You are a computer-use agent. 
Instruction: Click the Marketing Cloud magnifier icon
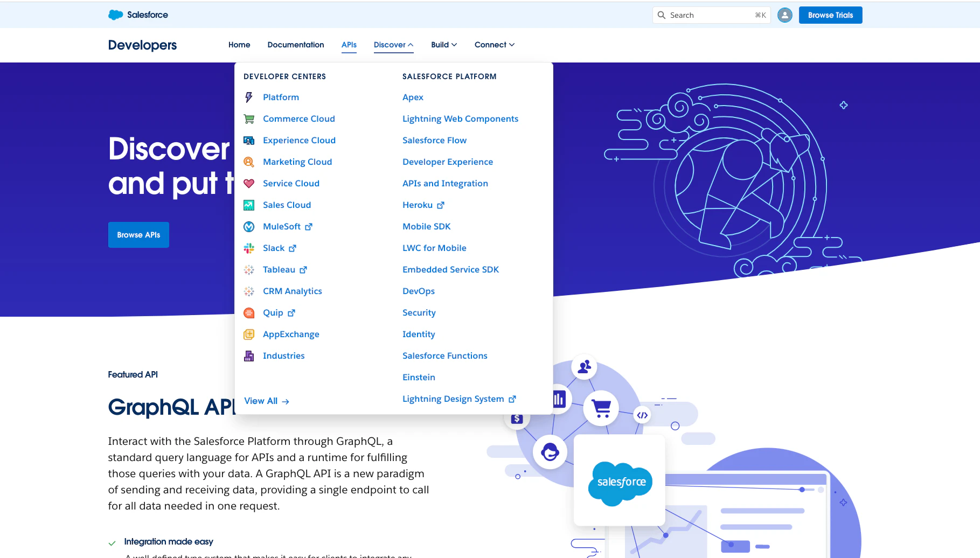click(249, 162)
